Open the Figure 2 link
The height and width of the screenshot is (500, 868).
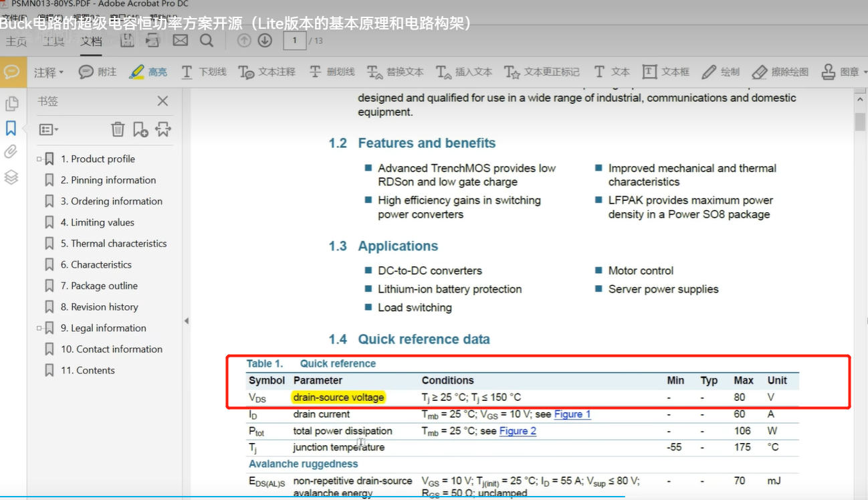point(518,431)
